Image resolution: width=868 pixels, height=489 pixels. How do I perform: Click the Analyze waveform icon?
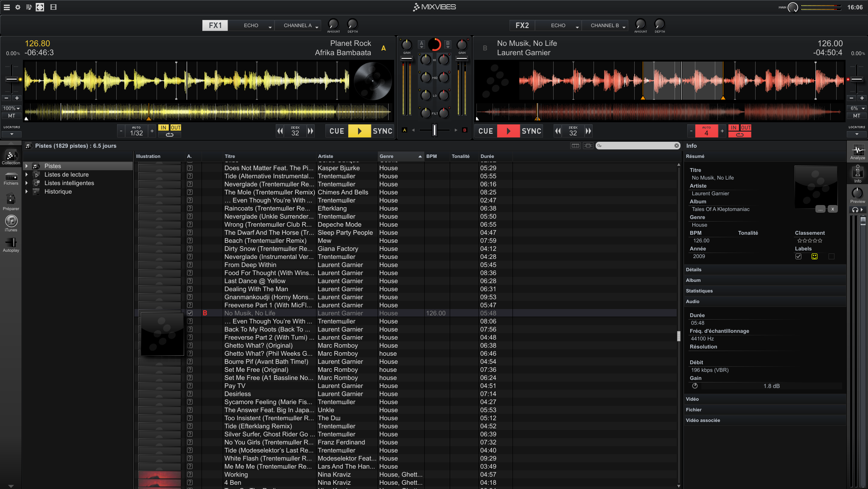(858, 152)
